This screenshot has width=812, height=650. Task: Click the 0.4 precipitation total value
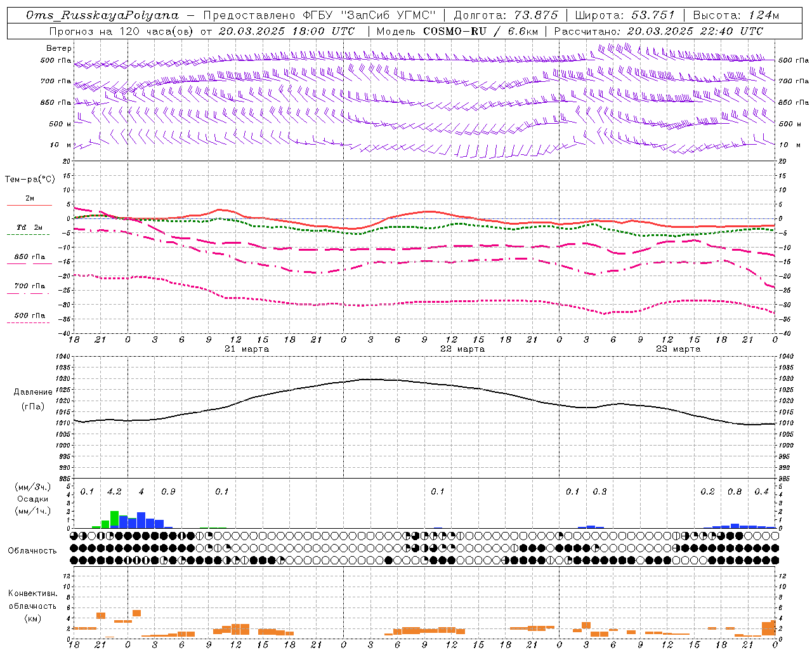click(x=761, y=492)
